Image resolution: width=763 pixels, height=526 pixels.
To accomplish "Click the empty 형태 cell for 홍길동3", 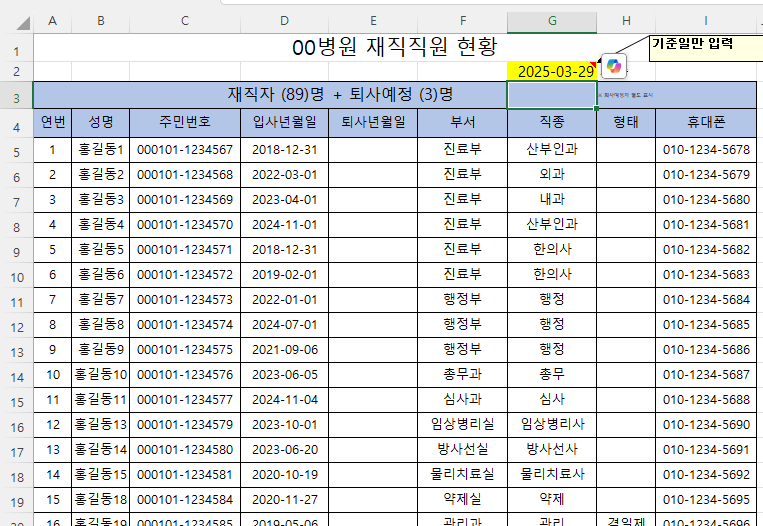I will pyautogui.click(x=626, y=200).
